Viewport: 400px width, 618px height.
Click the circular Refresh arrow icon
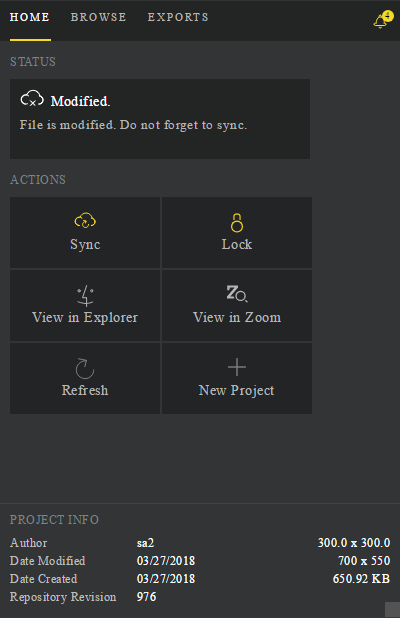85,368
